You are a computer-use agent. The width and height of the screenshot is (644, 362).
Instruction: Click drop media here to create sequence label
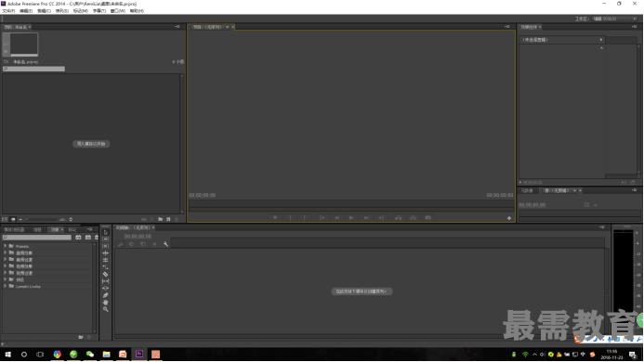pos(361,291)
